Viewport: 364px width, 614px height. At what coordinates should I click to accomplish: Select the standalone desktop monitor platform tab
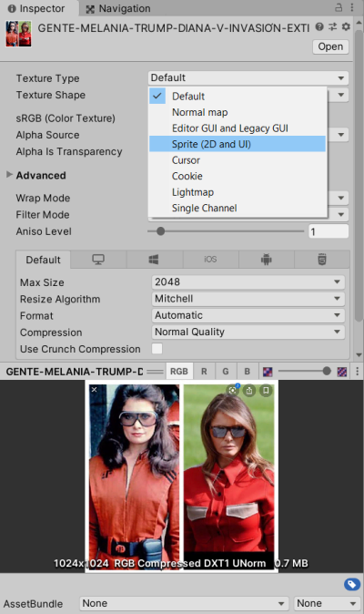98,260
